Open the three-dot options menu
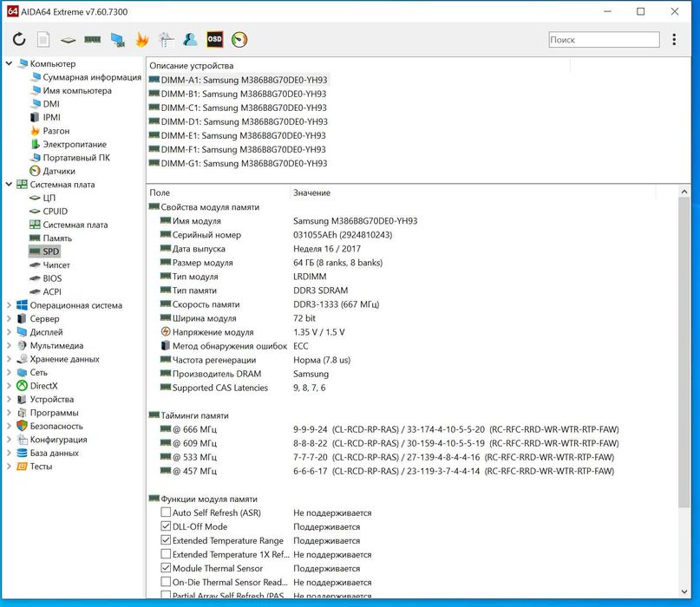The image size is (700, 607). [x=674, y=39]
